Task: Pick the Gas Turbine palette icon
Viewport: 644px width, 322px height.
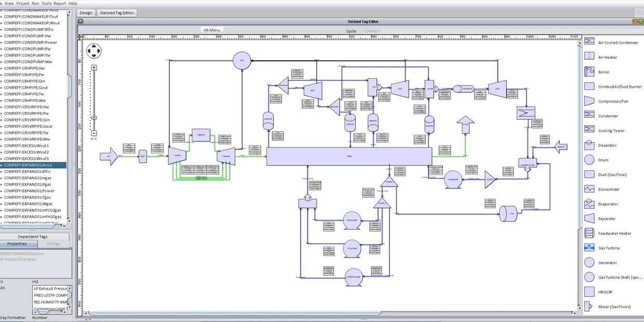Action: 589,248
